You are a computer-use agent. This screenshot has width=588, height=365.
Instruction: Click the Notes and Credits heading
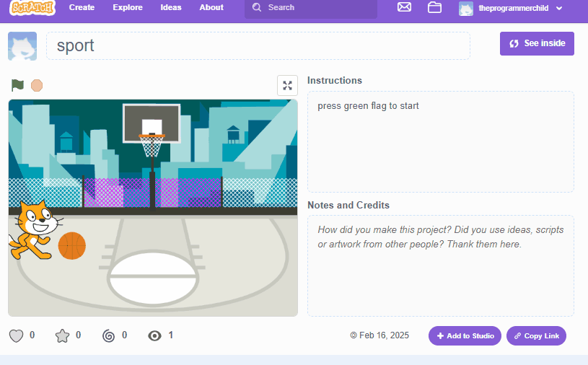coord(348,206)
